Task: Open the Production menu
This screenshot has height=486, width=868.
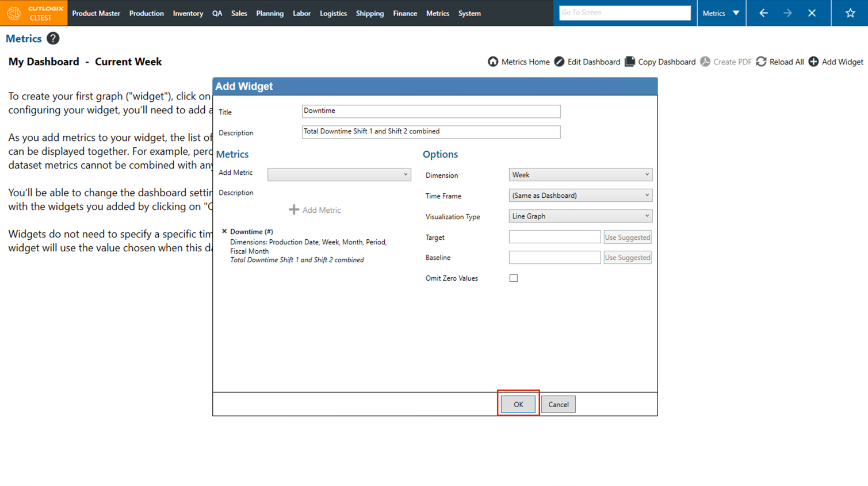Action: 146,13
